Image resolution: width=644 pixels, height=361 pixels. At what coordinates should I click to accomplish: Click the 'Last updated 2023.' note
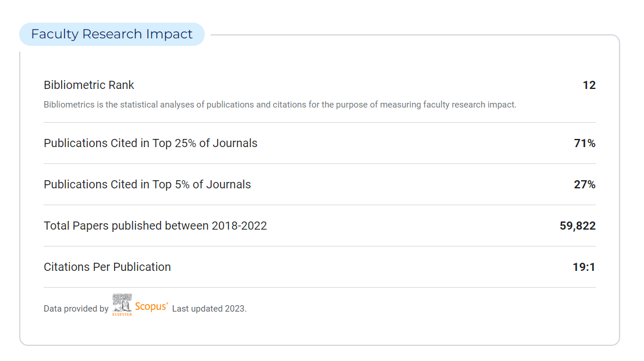[209, 309]
